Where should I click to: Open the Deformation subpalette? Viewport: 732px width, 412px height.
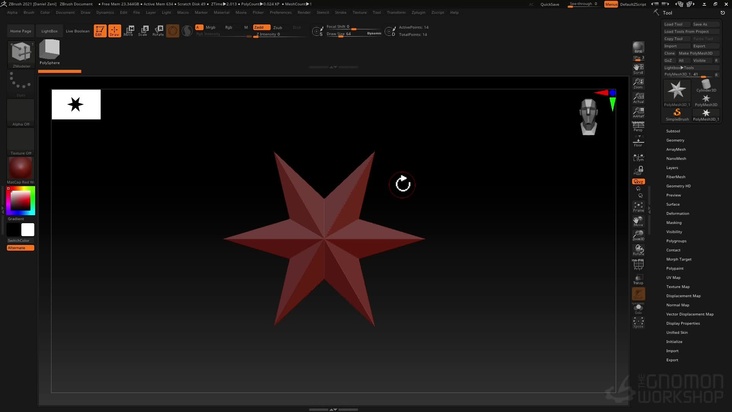tap(677, 213)
